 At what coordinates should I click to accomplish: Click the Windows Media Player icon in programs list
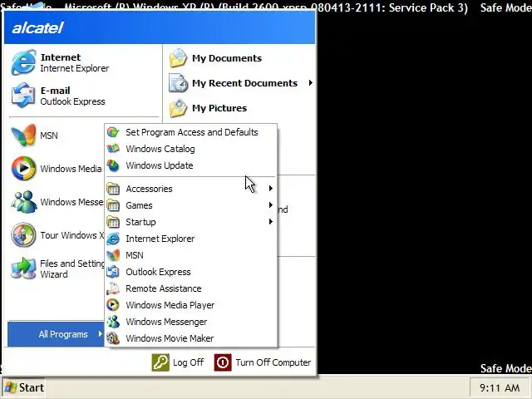(113, 305)
